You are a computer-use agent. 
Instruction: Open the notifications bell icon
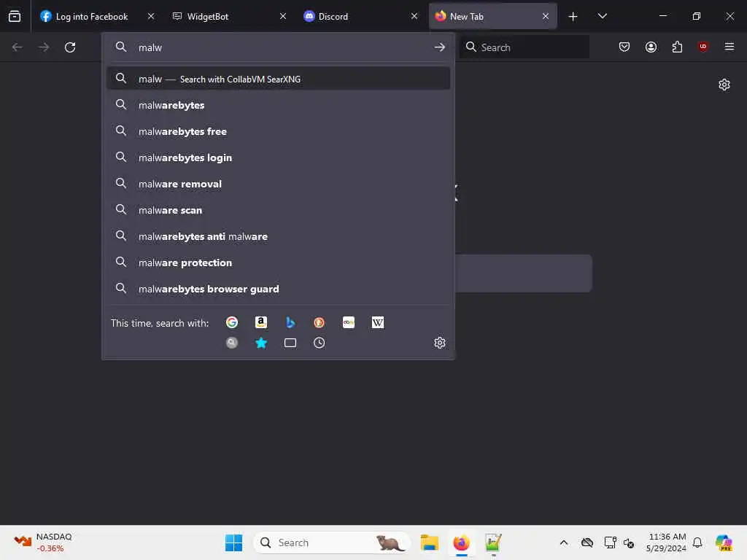pos(697,542)
